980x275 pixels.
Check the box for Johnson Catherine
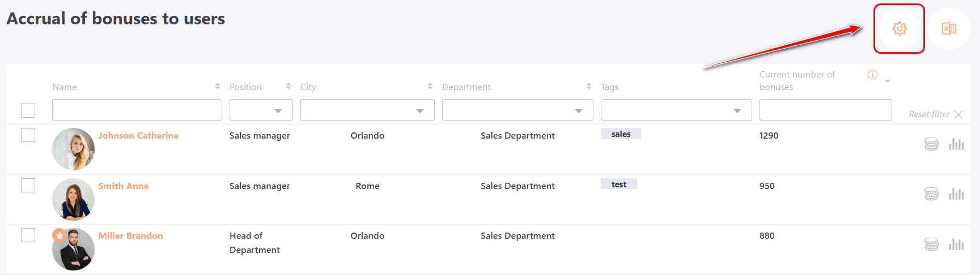click(x=28, y=135)
